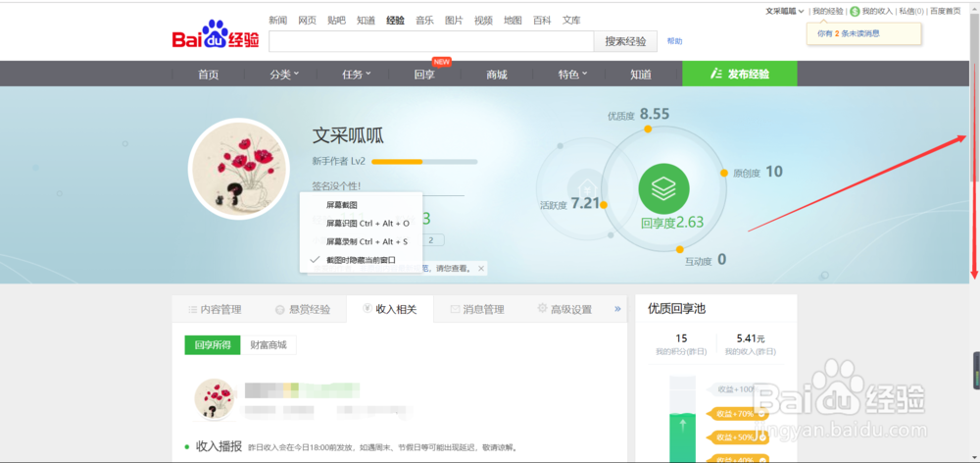Click the dark side widget at right edge
Viewport: 980px width, 463px height.
pos(976,373)
